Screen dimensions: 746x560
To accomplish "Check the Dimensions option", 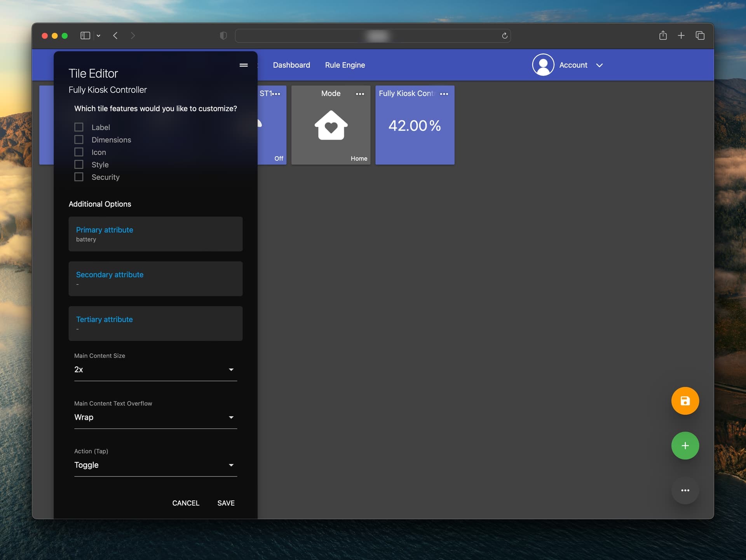I will click(x=79, y=140).
